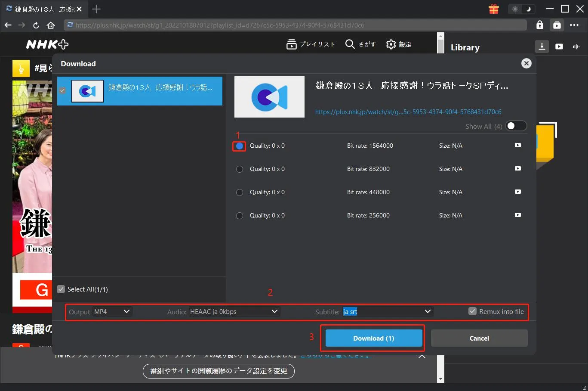
Task: Turn on the Show All switch
Action: [x=515, y=126]
